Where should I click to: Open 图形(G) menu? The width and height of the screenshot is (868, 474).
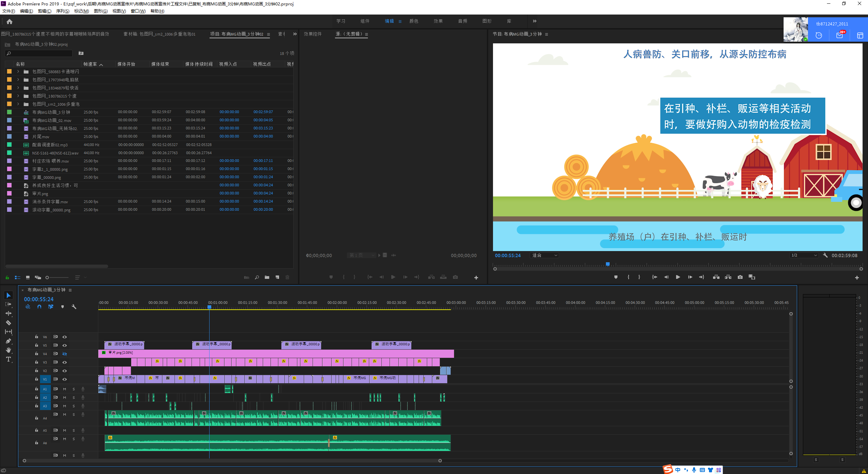(101, 11)
